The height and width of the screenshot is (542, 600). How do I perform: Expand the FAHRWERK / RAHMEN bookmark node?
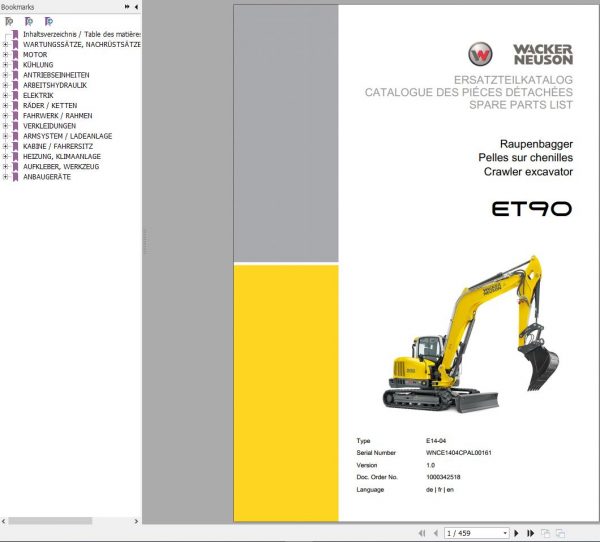pos(5,116)
